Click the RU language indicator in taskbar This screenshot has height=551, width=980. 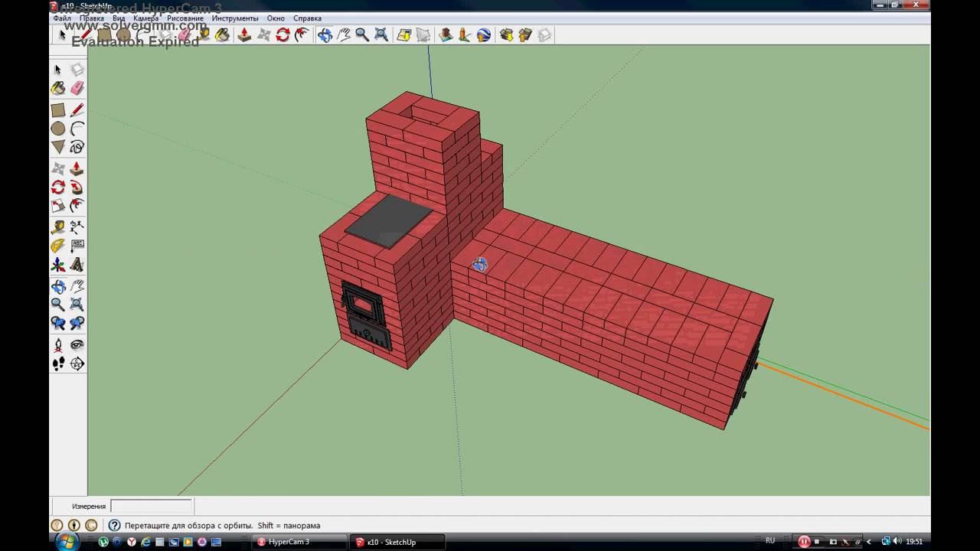point(770,541)
